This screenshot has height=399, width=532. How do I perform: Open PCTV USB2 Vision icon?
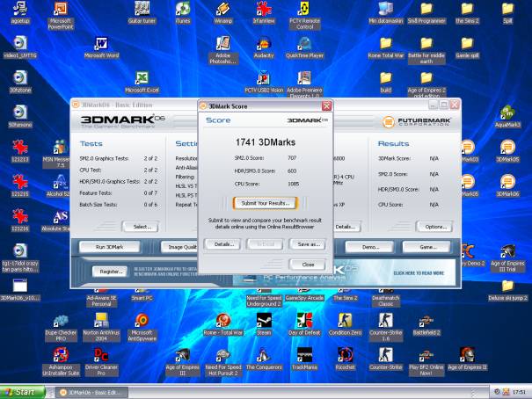point(264,83)
